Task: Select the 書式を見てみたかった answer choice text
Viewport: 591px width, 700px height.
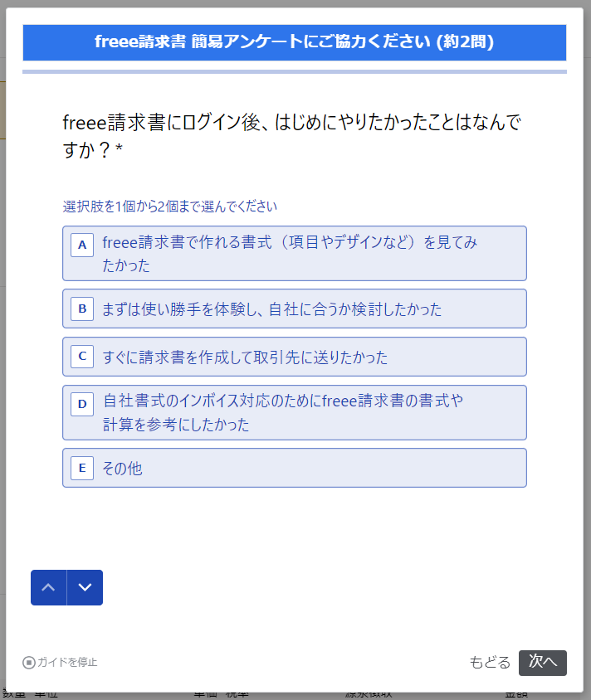Action: (290, 254)
